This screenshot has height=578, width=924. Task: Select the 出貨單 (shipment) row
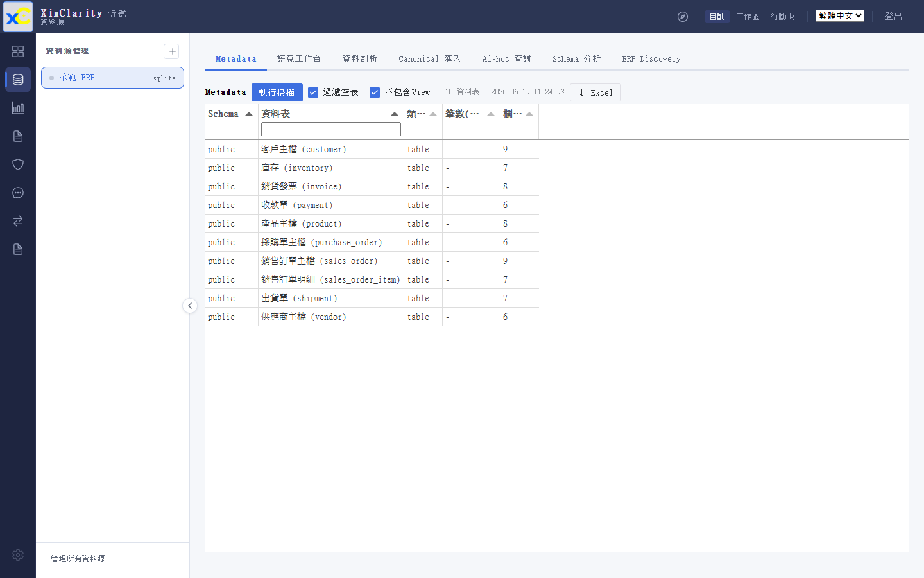(x=372, y=298)
